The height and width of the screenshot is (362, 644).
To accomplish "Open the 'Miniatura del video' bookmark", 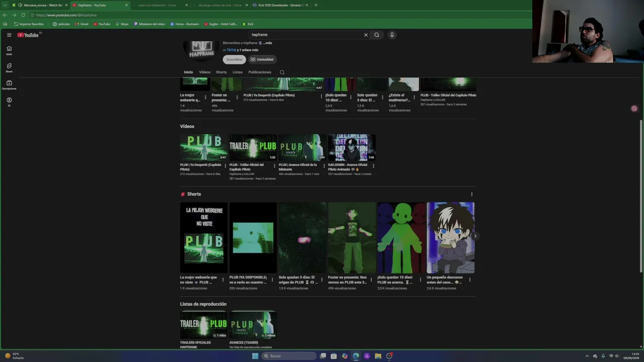I will point(149,24).
